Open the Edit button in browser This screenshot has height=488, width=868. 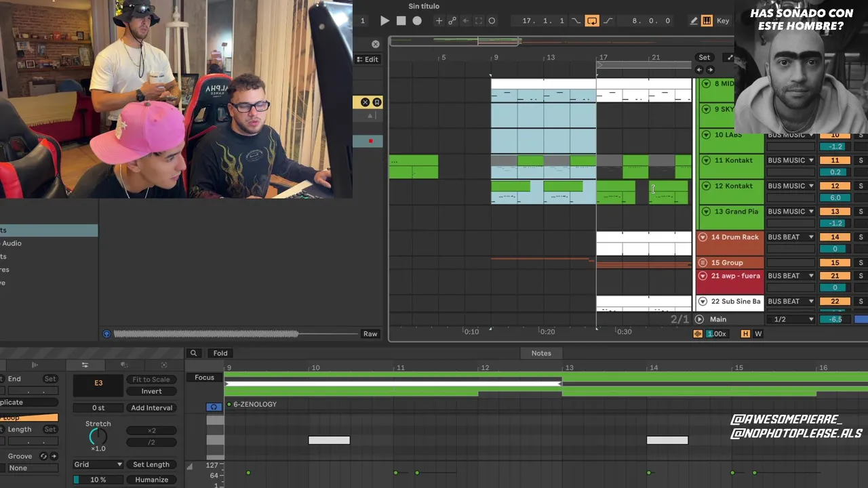point(368,60)
